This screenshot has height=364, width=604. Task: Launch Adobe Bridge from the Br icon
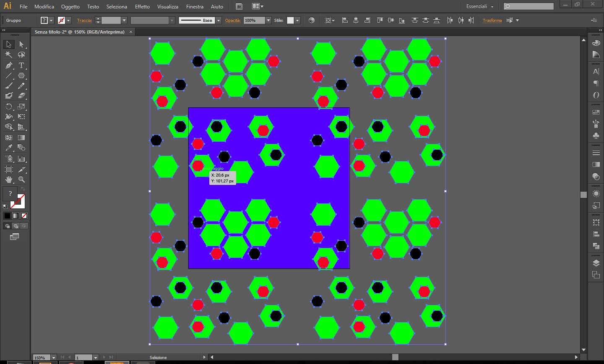click(x=239, y=6)
